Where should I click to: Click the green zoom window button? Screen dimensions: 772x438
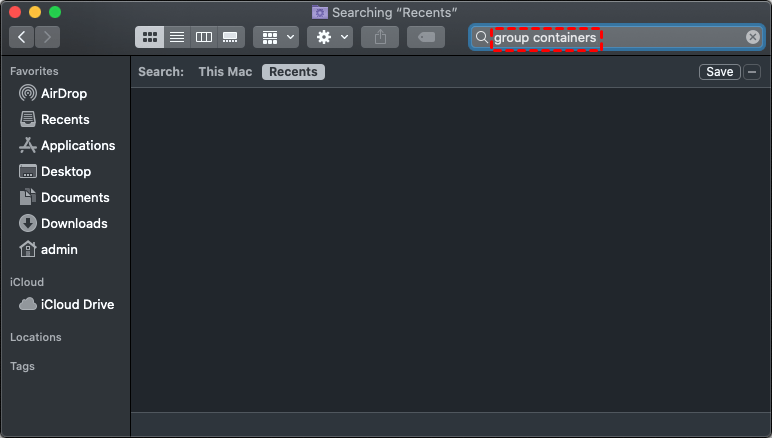tap(55, 12)
